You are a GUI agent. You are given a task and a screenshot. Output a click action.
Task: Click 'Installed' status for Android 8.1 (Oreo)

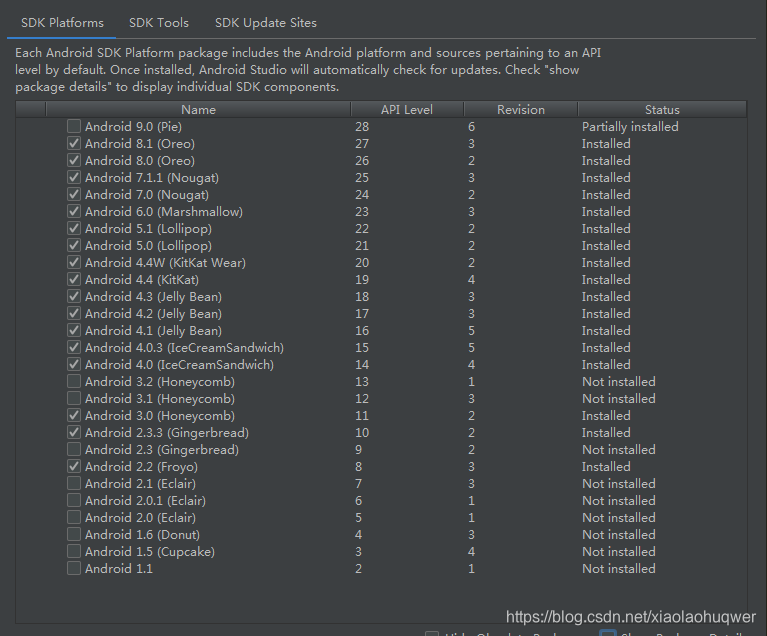[x=606, y=144]
